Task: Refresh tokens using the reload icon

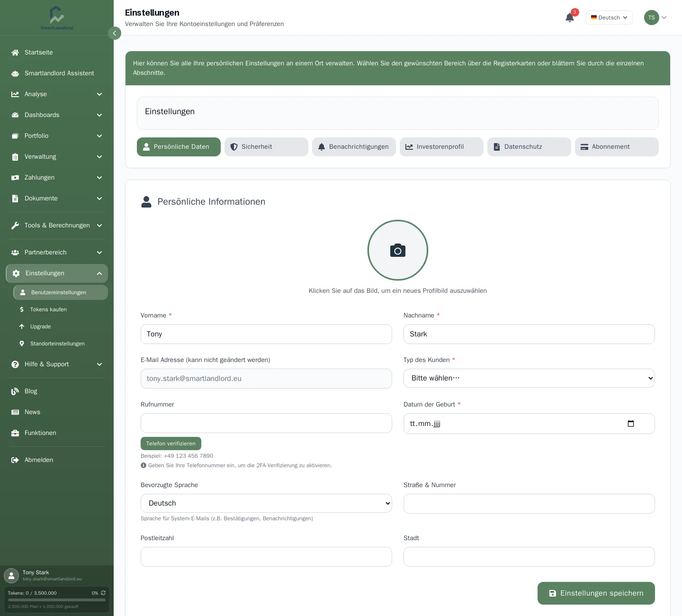Action: click(x=103, y=593)
